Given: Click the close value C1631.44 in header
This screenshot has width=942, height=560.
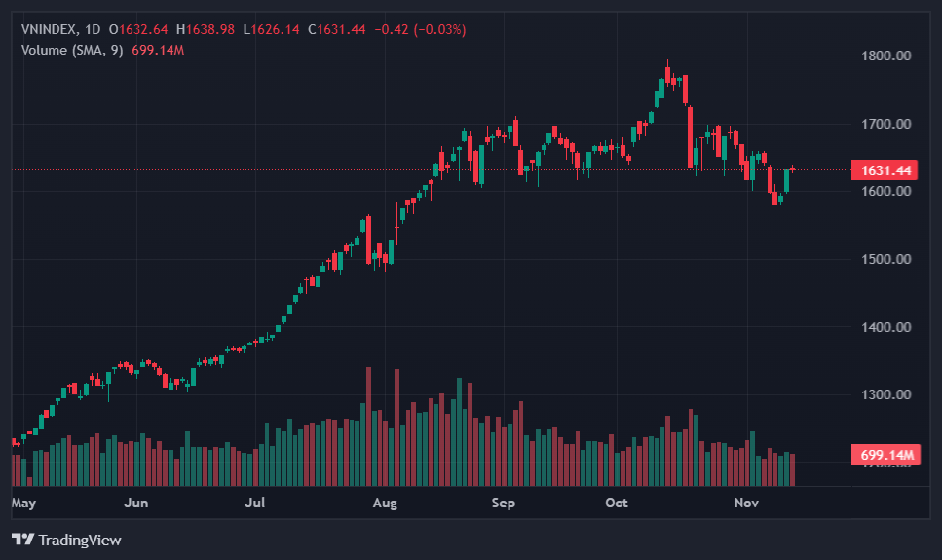Looking at the screenshot, I should [x=336, y=29].
